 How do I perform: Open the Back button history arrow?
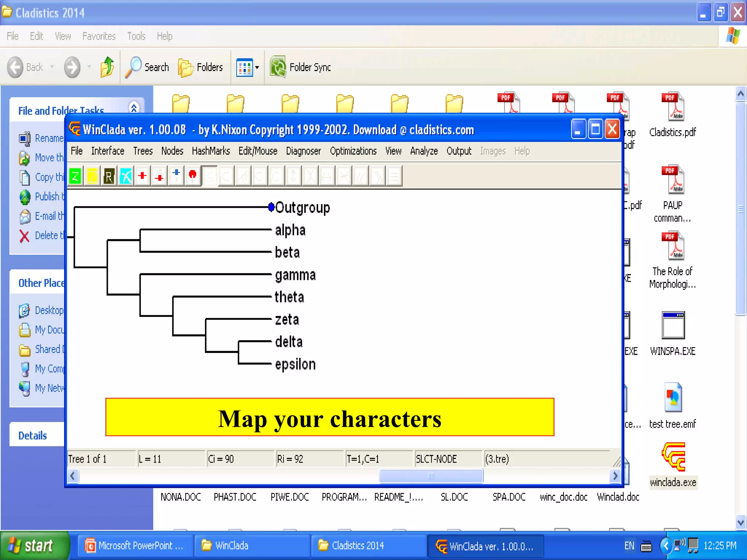[52, 67]
